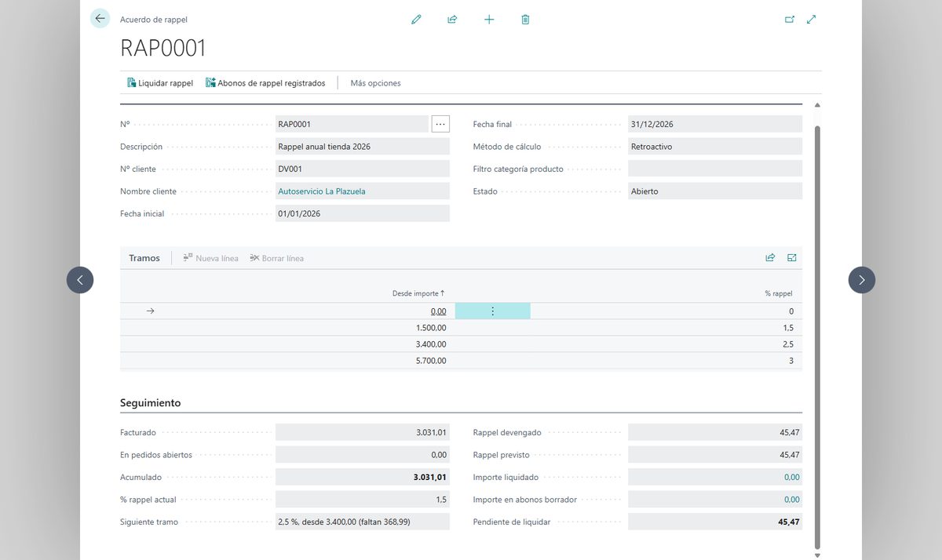This screenshot has width=942, height=560.
Task: Open the Tramos section menu
Action: (144, 258)
